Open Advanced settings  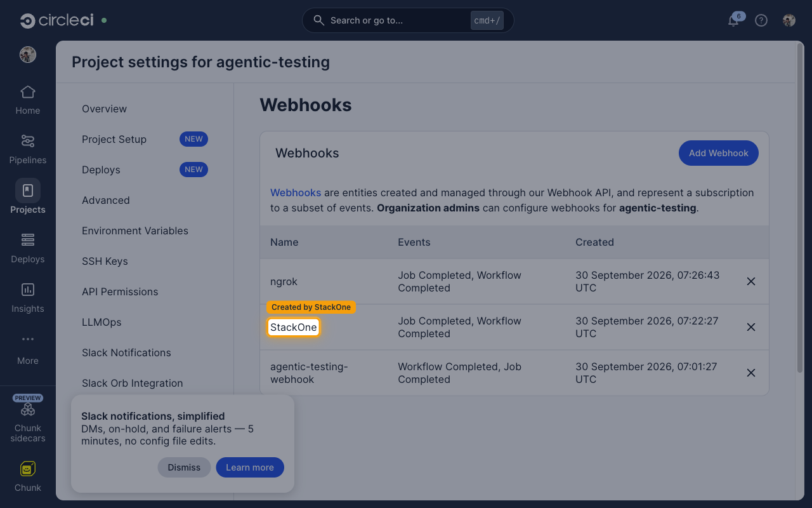pos(106,200)
